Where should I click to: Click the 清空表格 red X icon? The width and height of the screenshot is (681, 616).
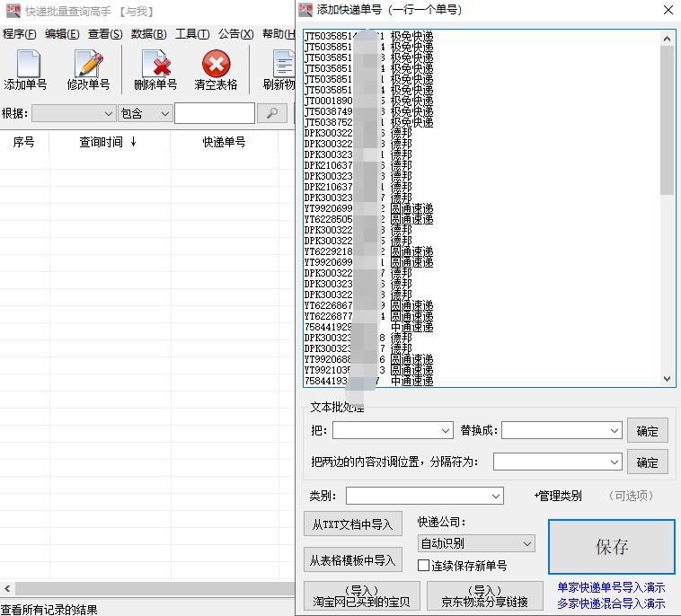coord(216,66)
